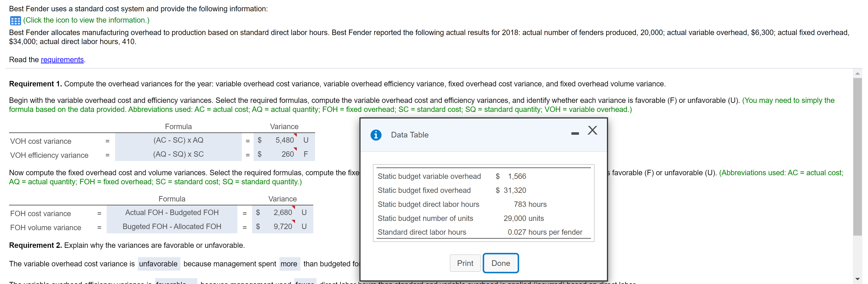The width and height of the screenshot is (868, 284).
Task: Click the scroll up arrow on scrollbar
Action: tap(858, 73)
